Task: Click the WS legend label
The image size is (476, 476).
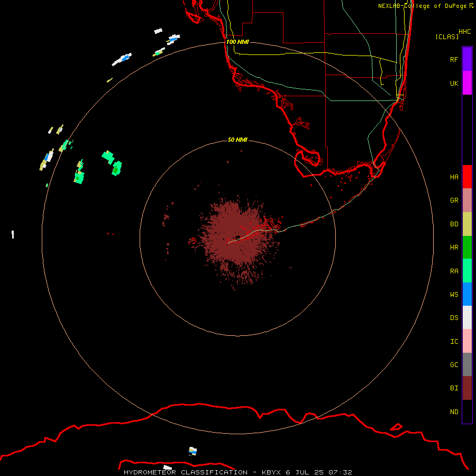Action: pos(454,294)
